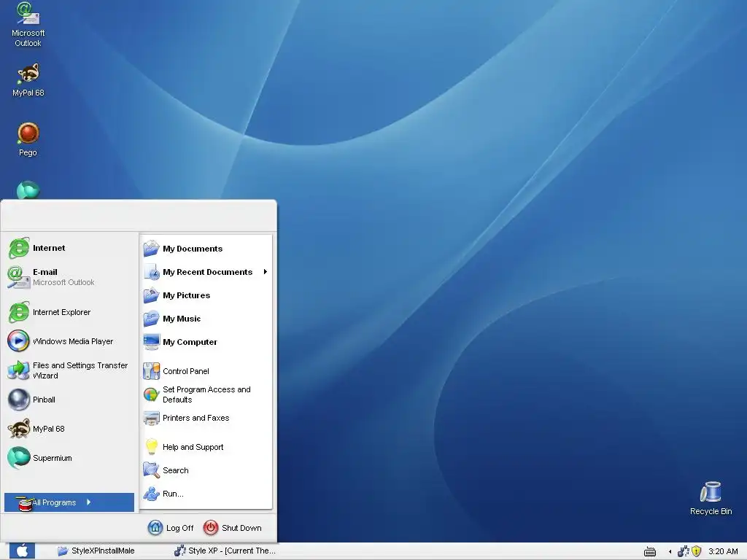
Task: Launch Pinball game
Action: [31, 400]
